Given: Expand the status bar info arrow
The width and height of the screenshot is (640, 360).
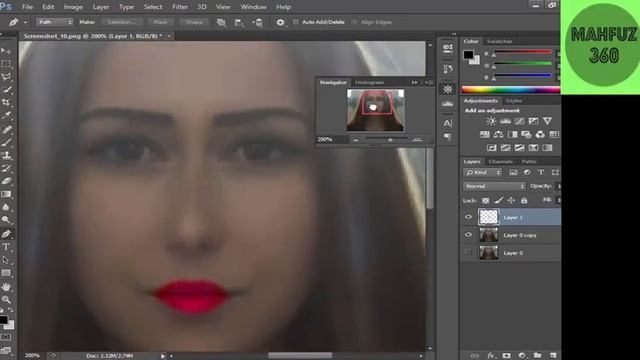Looking at the screenshot, I should 163,356.
